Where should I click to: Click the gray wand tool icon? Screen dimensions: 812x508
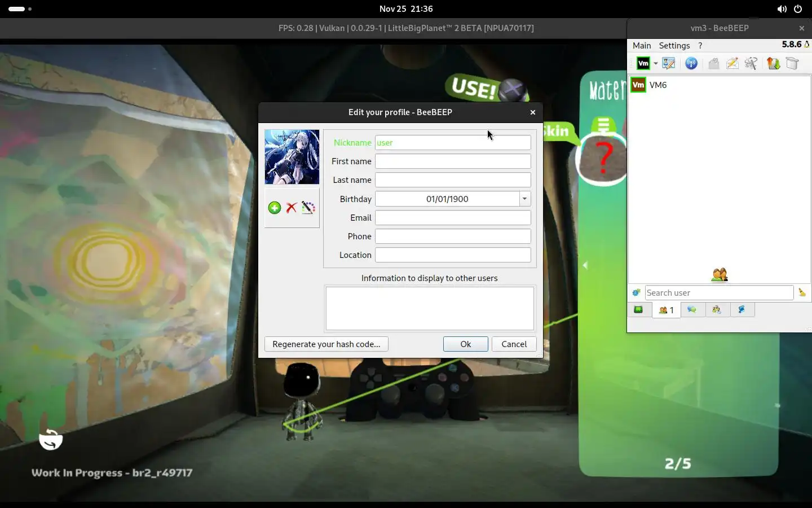click(x=751, y=64)
